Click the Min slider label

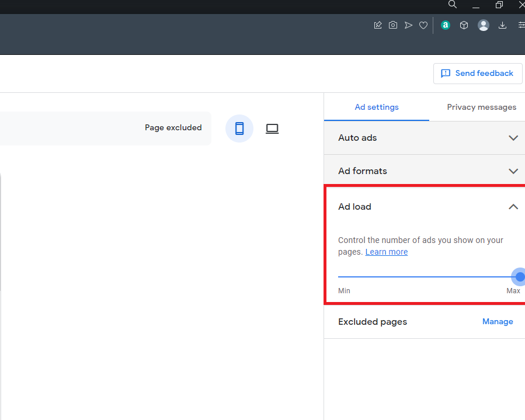(344, 291)
